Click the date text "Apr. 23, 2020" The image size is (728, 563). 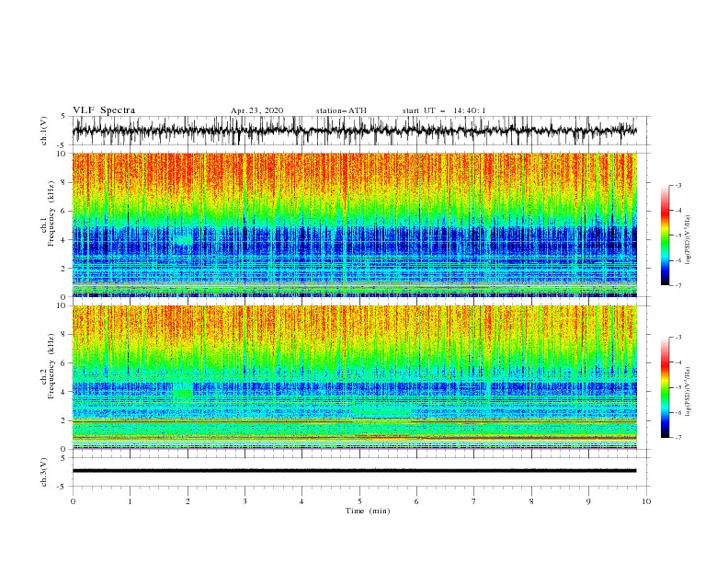coord(256,110)
